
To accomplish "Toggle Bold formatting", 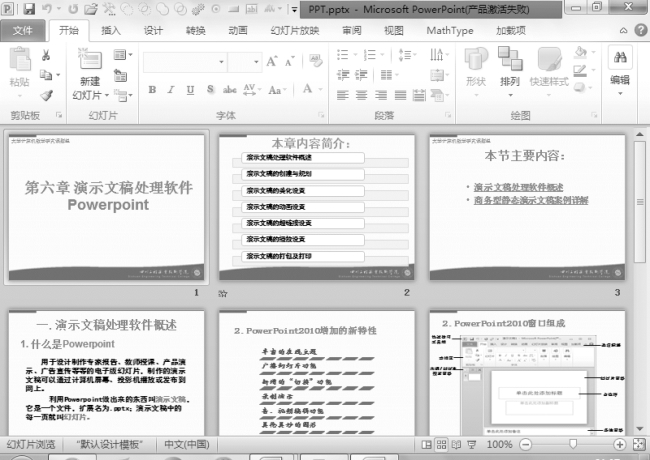I will (x=152, y=90).
